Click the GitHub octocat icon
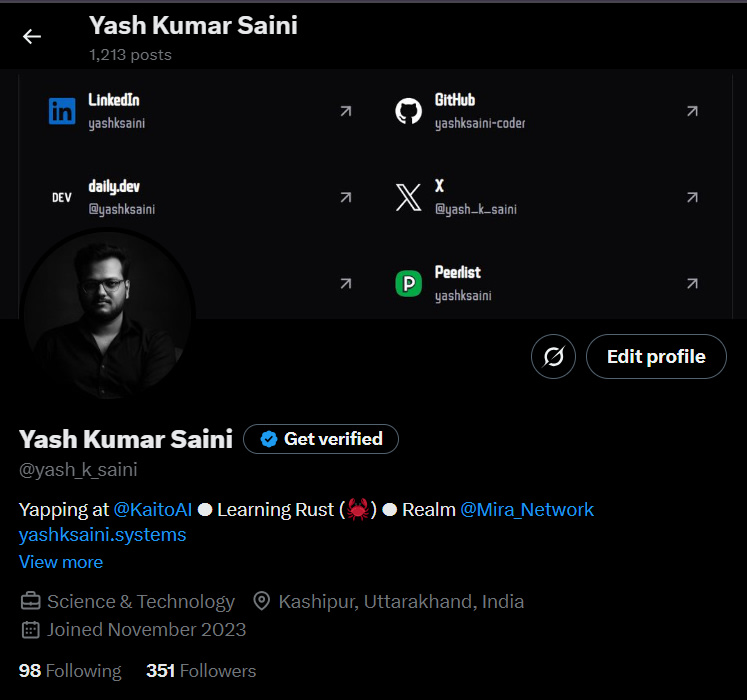The image size is (747, 700). 408,111
